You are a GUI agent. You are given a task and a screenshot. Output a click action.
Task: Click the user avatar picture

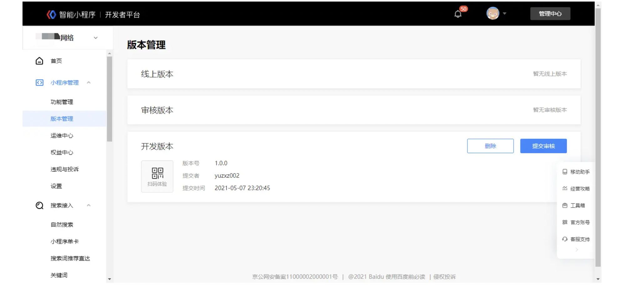(493, 13)
